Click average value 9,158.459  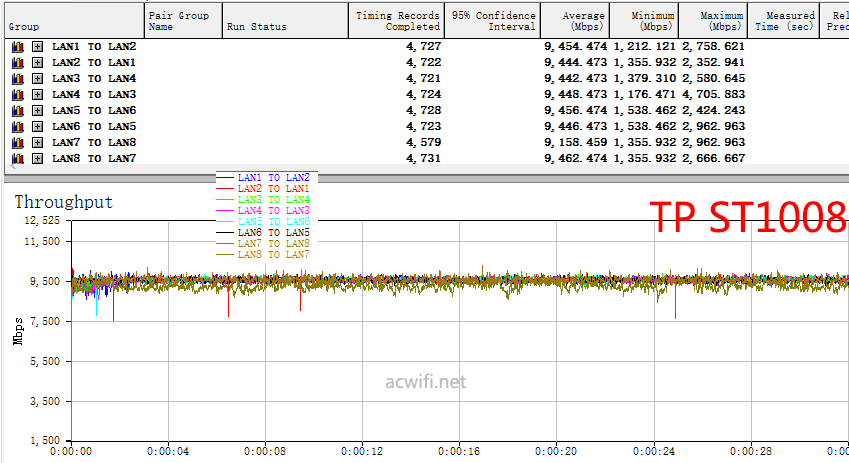[x=576, y=142]
